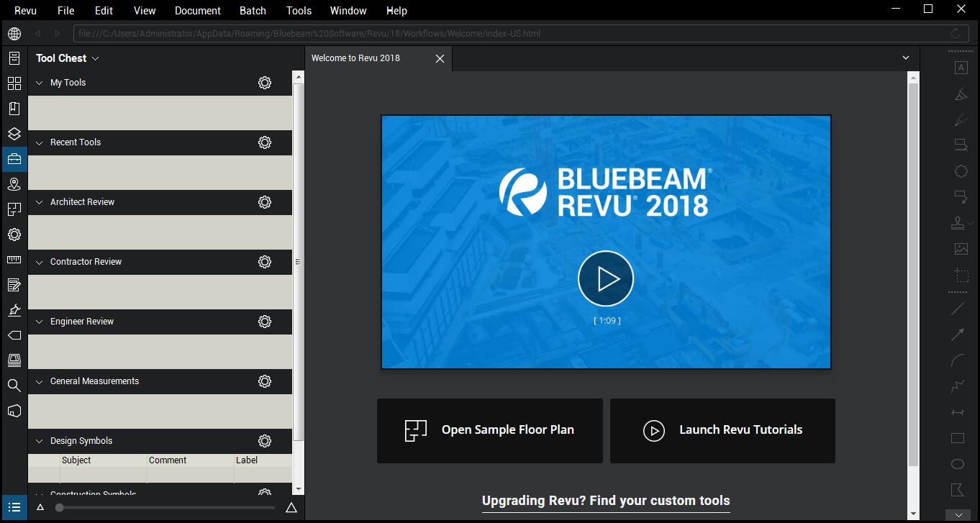Open the Edit menu

point(104,11)
